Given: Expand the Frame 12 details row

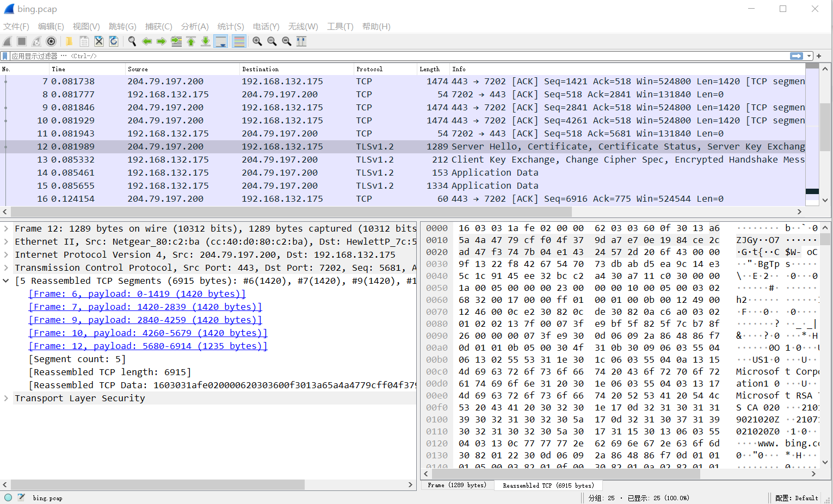Looking at the screenshot, I should [x=6, y=229].
